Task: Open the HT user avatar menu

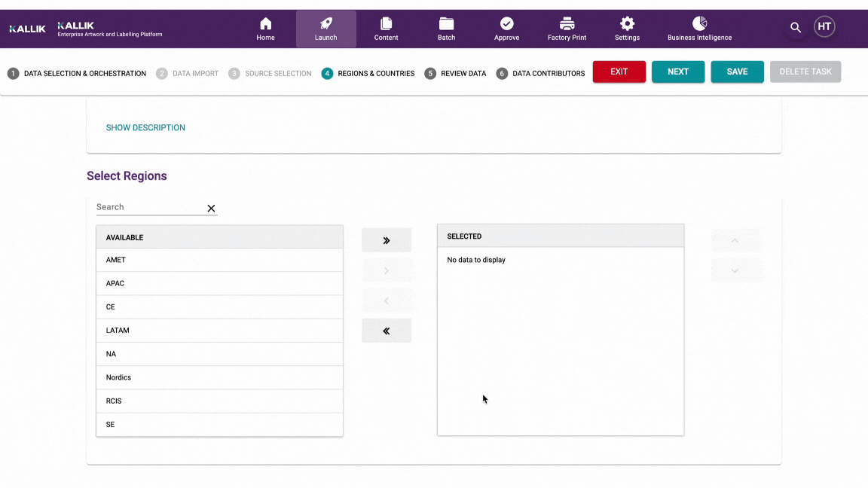Action: 824,27
